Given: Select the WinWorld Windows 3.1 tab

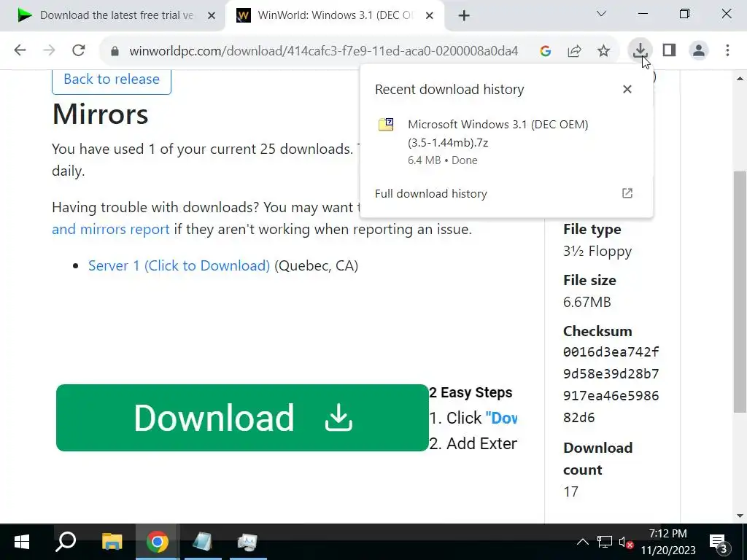Looking at the screenshot, I should 335,15.
